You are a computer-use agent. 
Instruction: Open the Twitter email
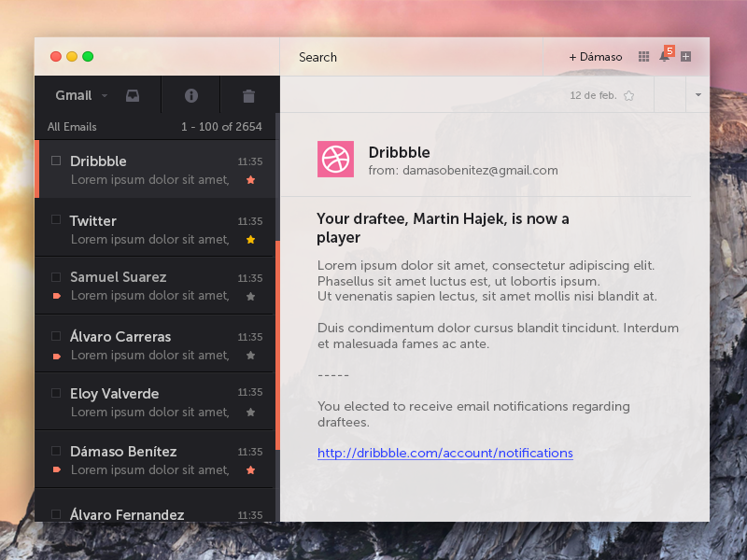coord(155,228)
